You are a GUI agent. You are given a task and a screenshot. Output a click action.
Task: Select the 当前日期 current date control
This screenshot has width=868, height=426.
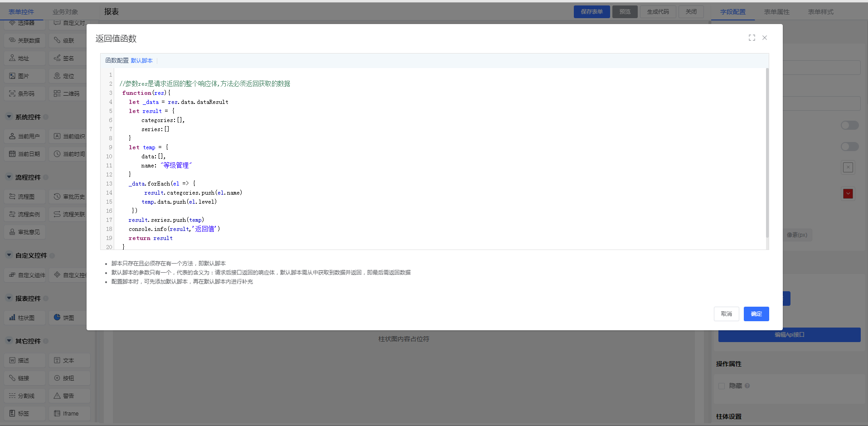point(25,154)
